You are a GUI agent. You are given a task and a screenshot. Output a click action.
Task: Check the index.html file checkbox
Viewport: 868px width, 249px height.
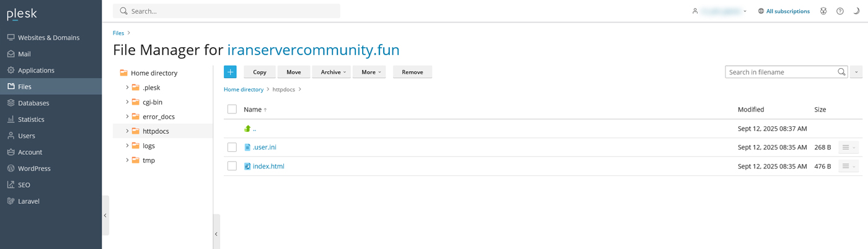click(232, 166)
